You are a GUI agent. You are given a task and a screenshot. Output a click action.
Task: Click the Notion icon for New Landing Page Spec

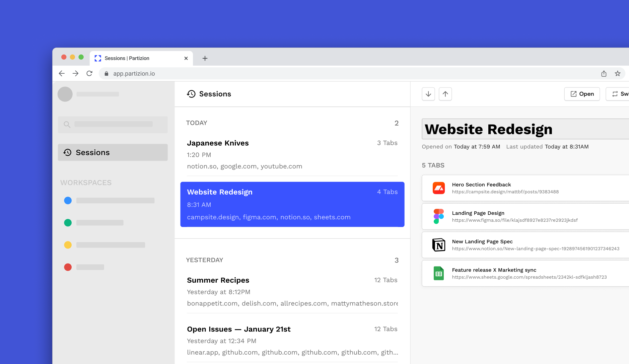(x=439, y=244)
